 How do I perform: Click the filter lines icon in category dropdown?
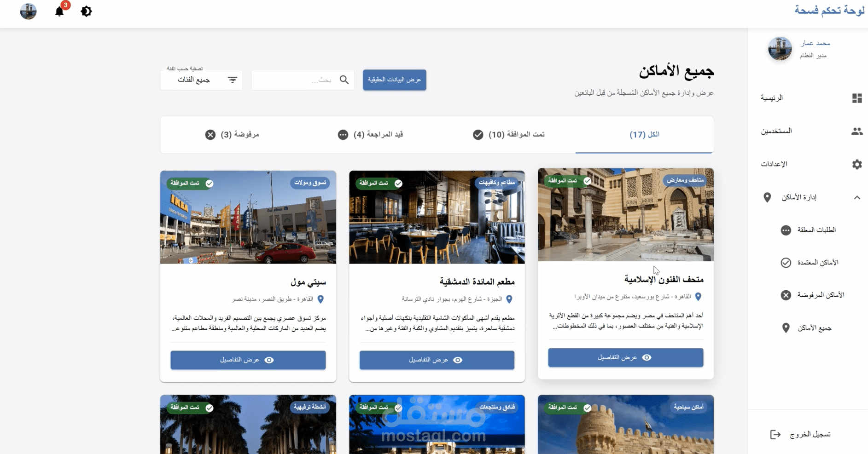[x=233, y=80]
